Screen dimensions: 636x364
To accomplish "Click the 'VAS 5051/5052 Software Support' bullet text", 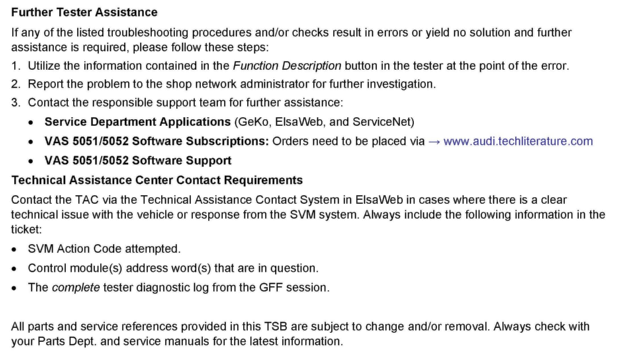I will 138,161.
